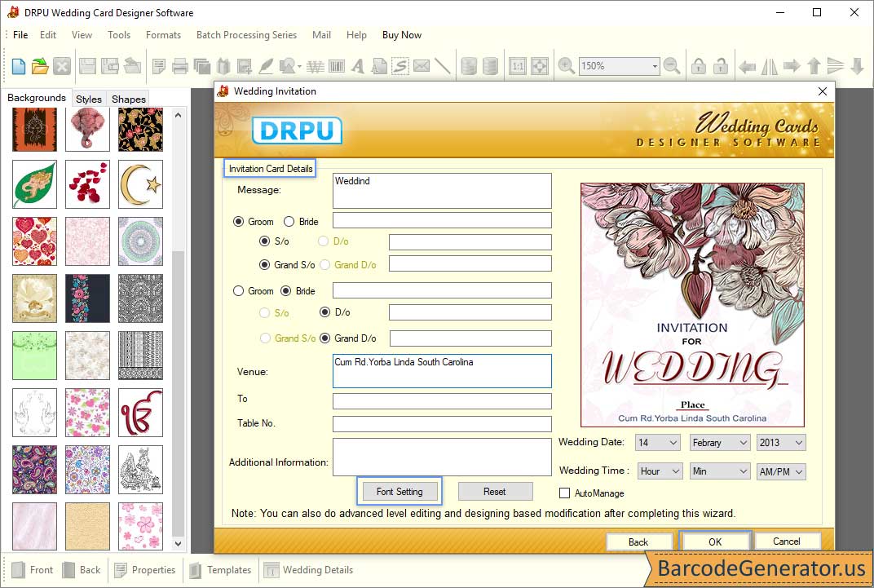Click the open padlock unlock icon
874x588 pixels.
click(x=720, y=66)
